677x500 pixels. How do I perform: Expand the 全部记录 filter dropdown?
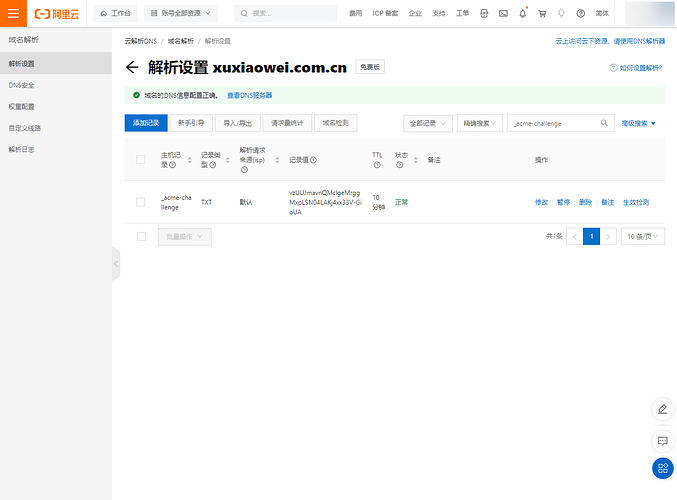click(x=426, y=123)
